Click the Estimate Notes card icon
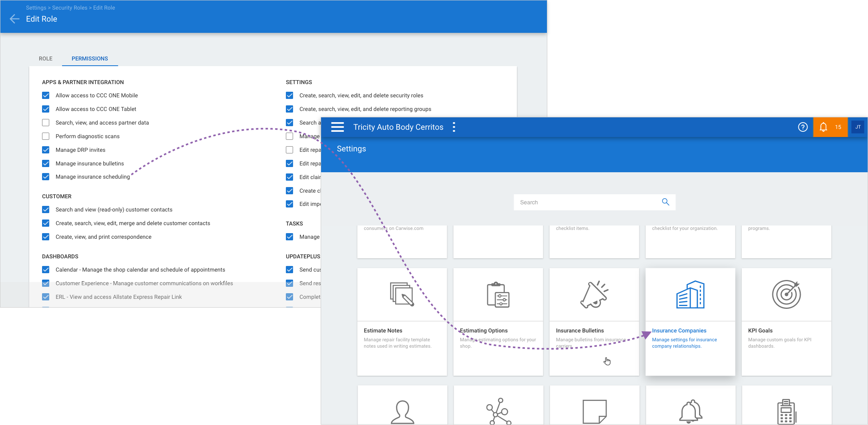 click(x=402, y=294)
